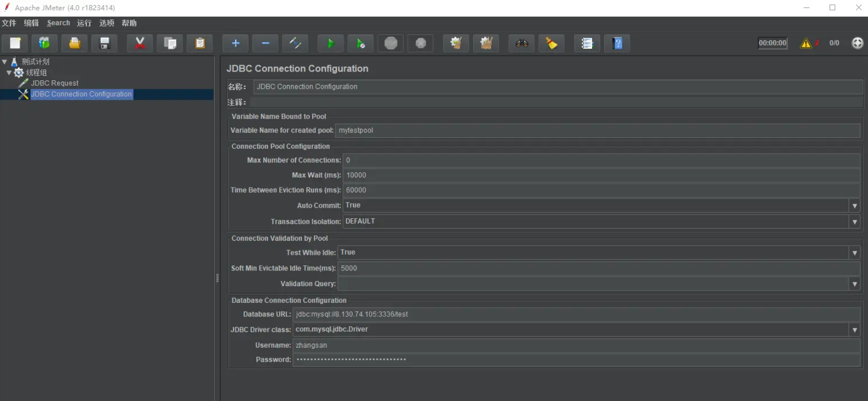
Task: Click the Toggle enable/disable icon
Action: tap(295, 43)
